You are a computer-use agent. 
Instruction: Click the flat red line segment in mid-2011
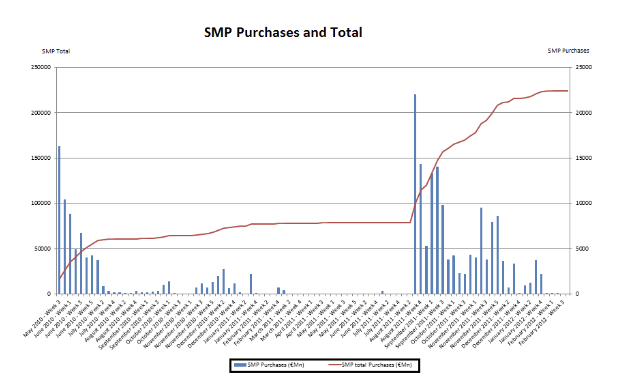coord(355,223)
